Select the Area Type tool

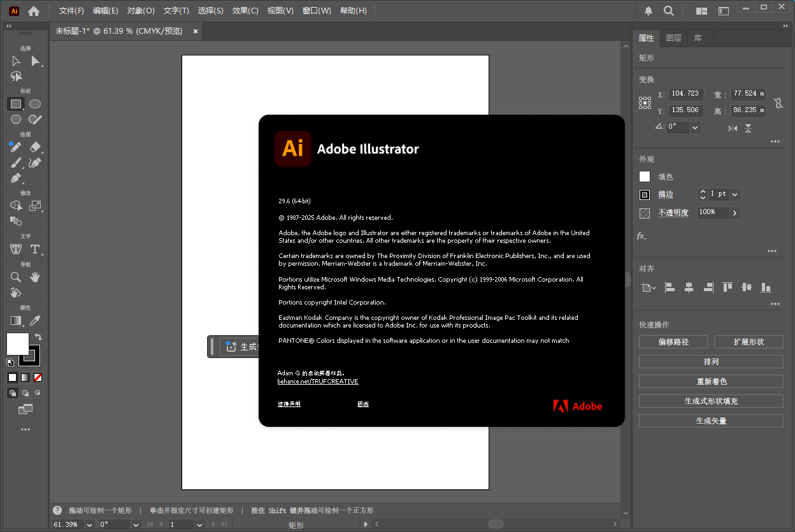16,249
